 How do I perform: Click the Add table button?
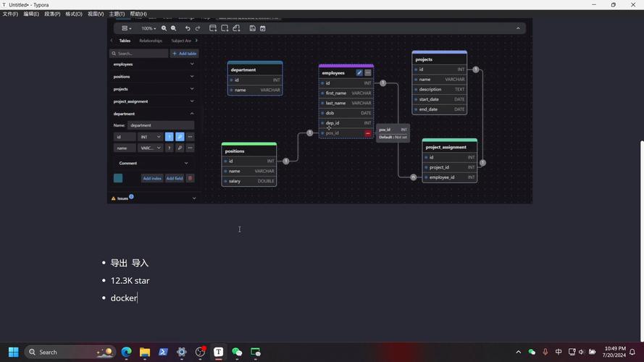tap(185, 54)
